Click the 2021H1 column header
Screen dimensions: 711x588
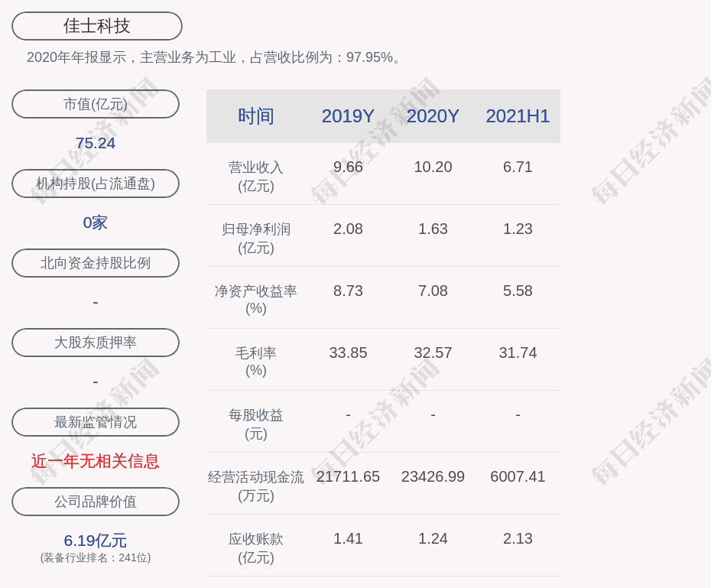click(x=518, y=116)
